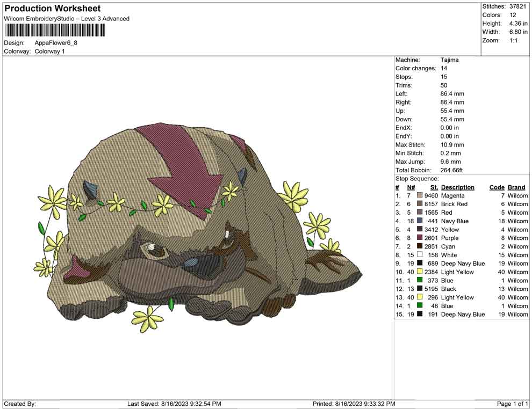Click the St. column header

pyautogui.click(x=434, y=187)
